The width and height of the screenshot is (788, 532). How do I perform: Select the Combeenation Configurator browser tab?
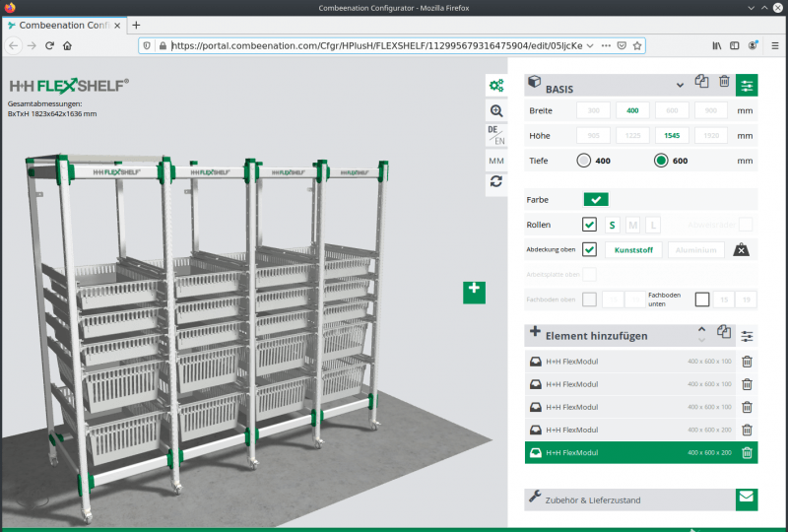click(x=63, y=26)
